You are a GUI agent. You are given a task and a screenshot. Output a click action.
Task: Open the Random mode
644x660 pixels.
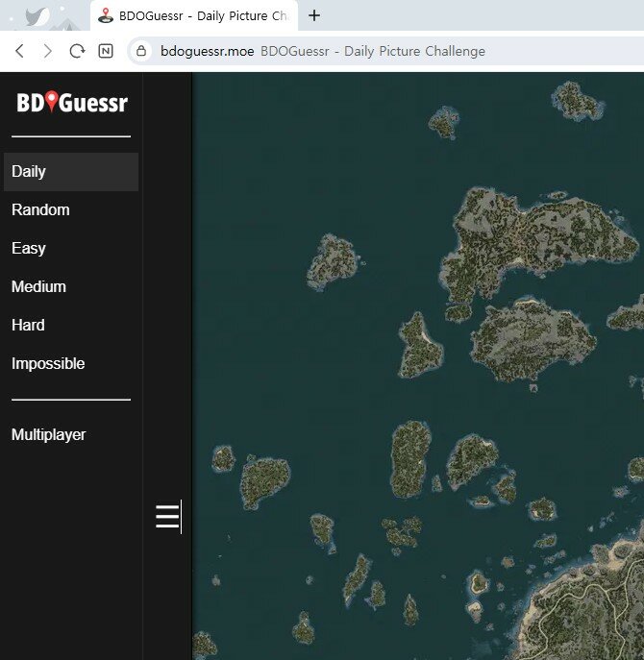pyautogui.click(x=71, y=210)
